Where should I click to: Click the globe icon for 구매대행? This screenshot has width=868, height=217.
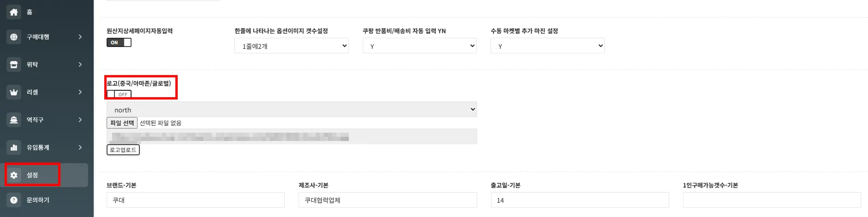click(14, 37)
